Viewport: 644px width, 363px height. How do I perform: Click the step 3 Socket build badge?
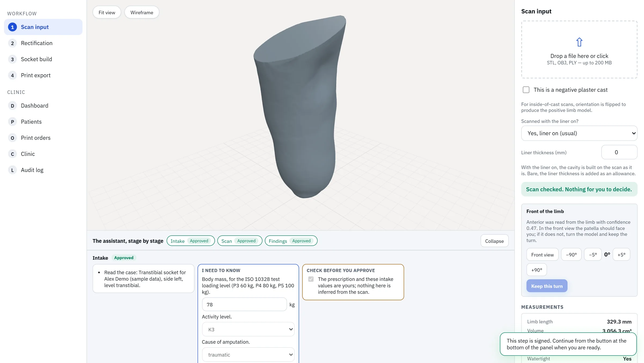(x=12, y=59)
